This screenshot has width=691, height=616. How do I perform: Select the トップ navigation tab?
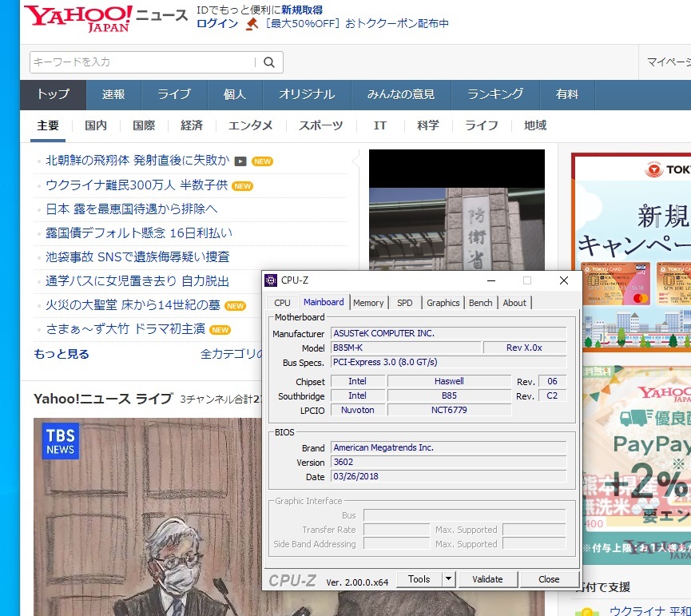[x=53, y=95]
